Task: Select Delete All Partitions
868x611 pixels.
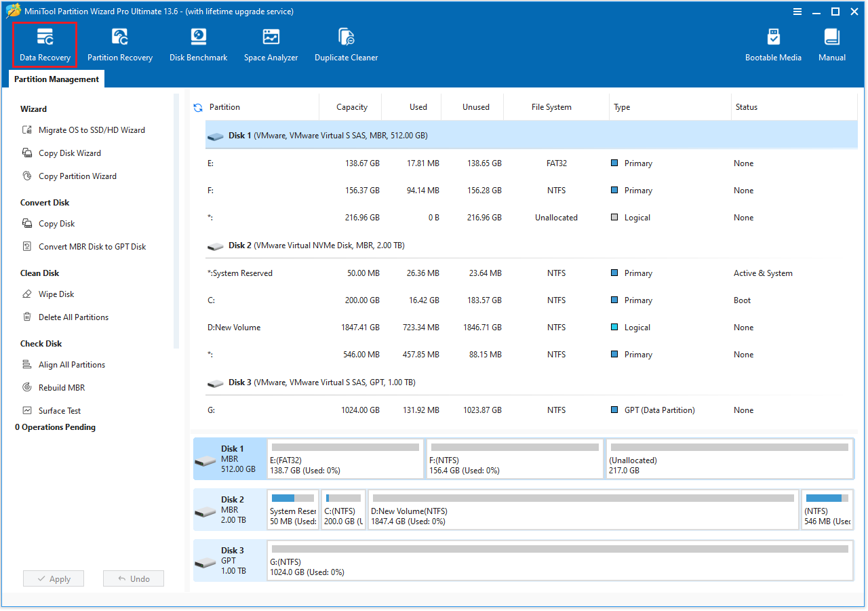Action: (74, 317)
